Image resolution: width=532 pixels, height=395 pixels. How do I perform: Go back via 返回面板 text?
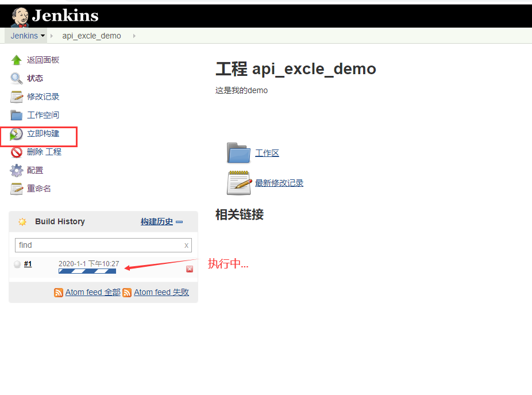click(43, 60)
